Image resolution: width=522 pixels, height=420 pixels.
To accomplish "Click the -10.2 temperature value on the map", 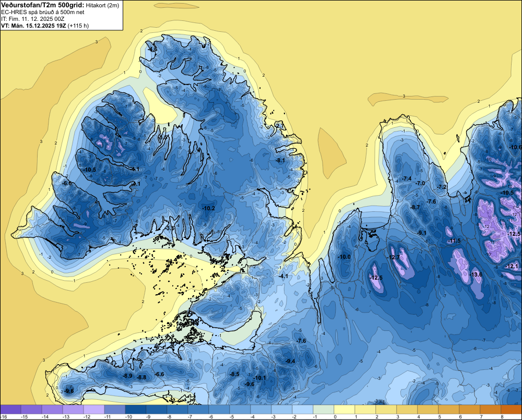I will pyautogui.click(x=209, y=208).
